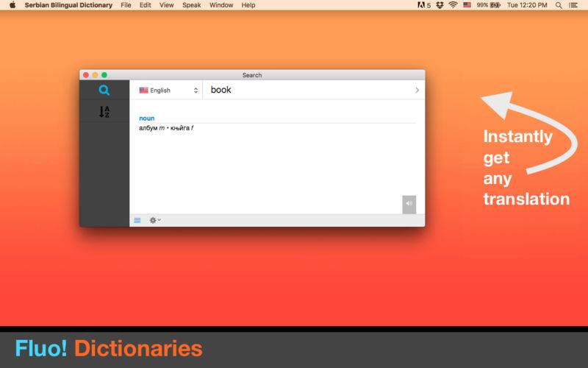Minimize the Search window with yellow button
588x368 pixels.
(x=96, y=75)
